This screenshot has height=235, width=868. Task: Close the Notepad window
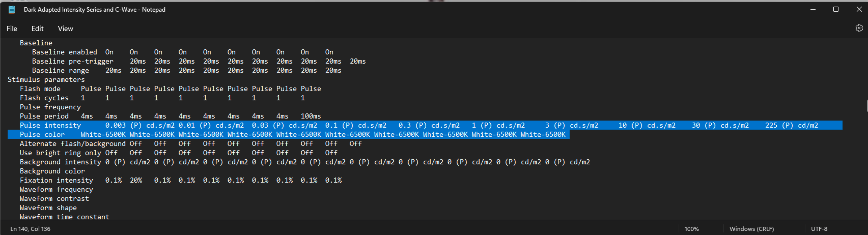[x=859, y=9]
